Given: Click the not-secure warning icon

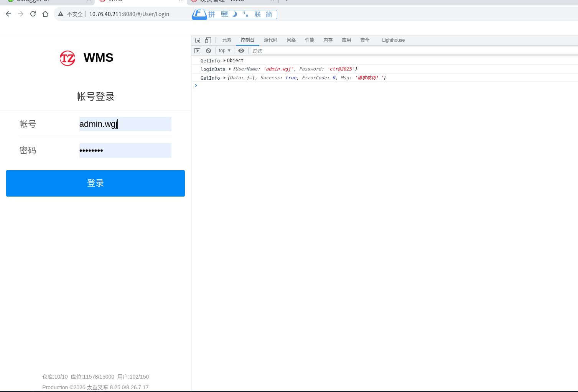Looking at the screenshot, I should 61,14.
